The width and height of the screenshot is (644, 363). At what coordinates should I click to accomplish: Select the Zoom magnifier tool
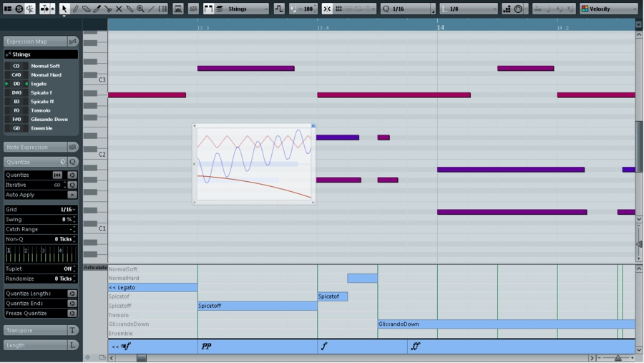click(x=140, y=9)
